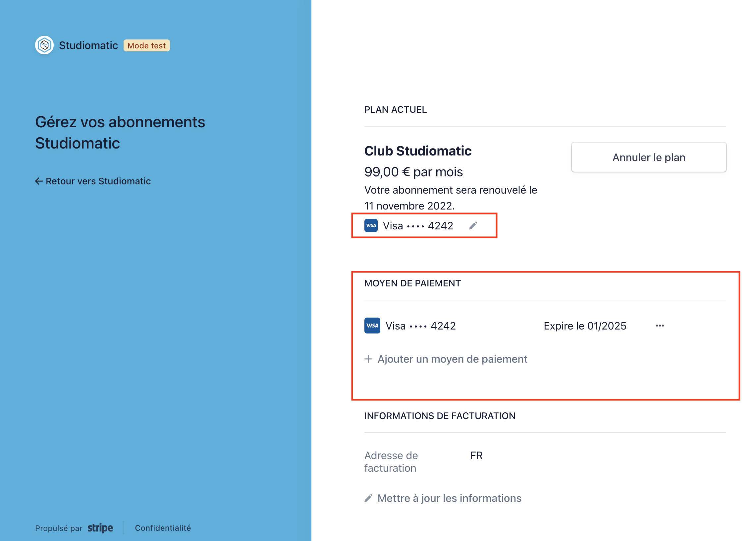The width and height of the screenshot is (756, 541).
Task: Open the Confidentialité page
Action: (x=162, y=528)
